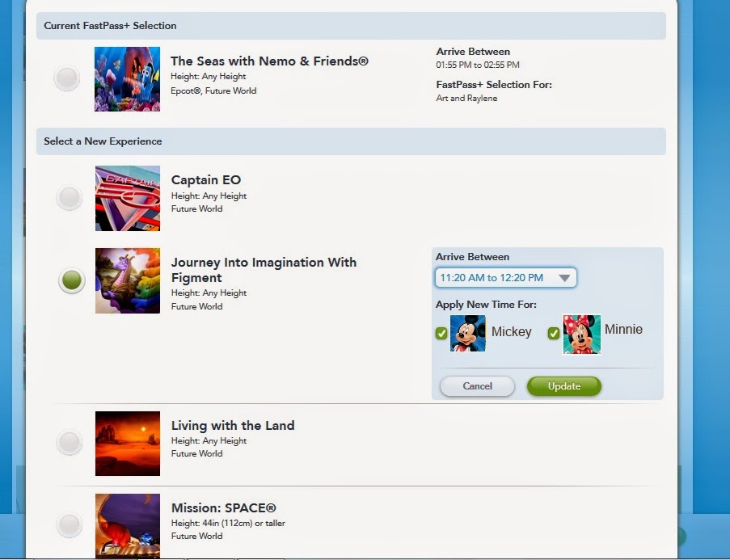Click the selected Journey Into Imagination radio button

(x=72, y=280)
